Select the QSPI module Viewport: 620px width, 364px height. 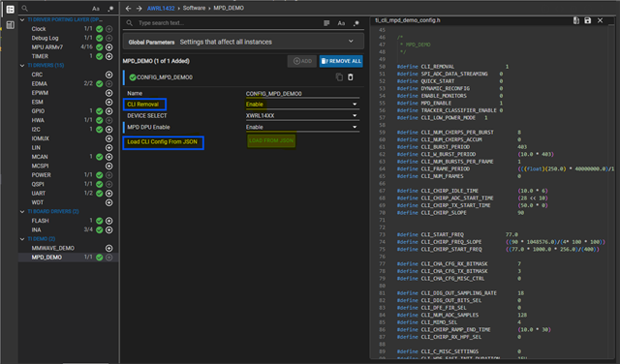[x=38, y=184]
